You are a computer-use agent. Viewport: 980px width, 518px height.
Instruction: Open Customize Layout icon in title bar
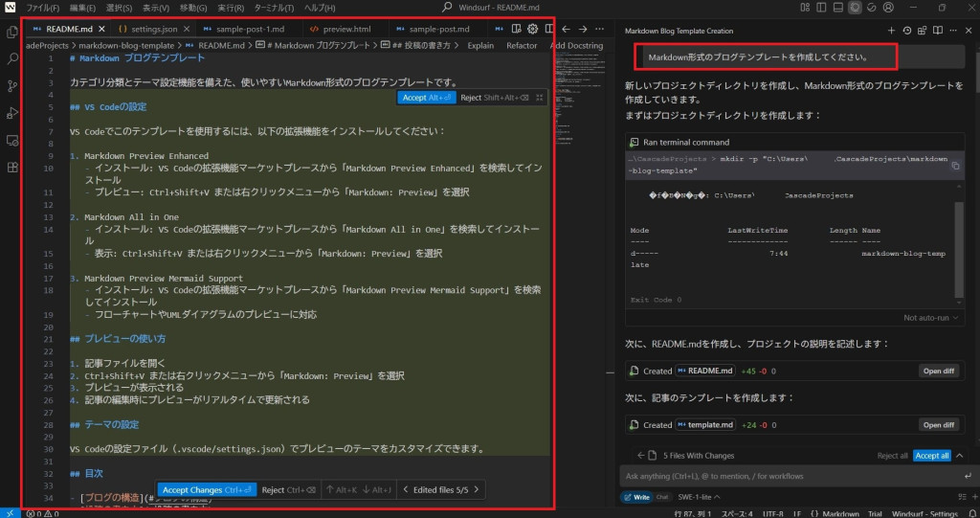coord(805,8)
